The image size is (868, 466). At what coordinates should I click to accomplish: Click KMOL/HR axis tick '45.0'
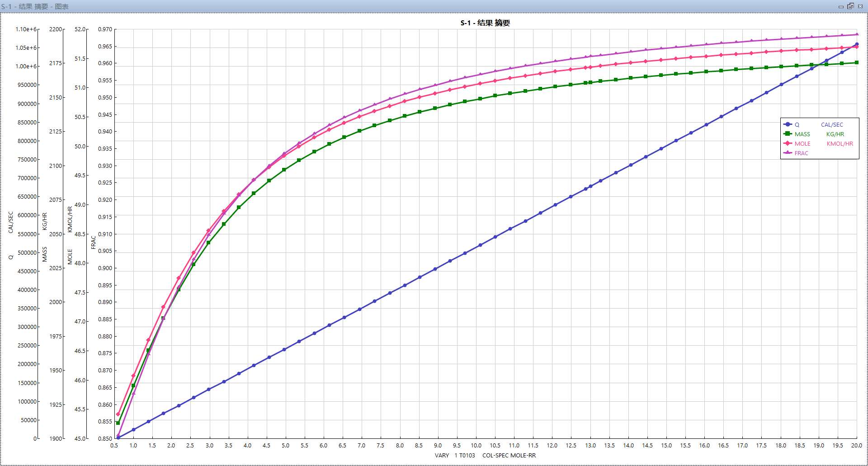tap(80, 439)
